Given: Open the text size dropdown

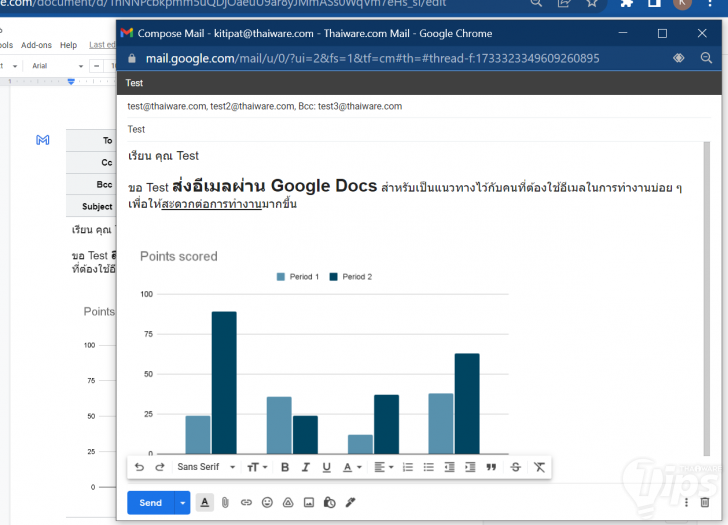Looking at the screenshot, I should tap(257, 467).
